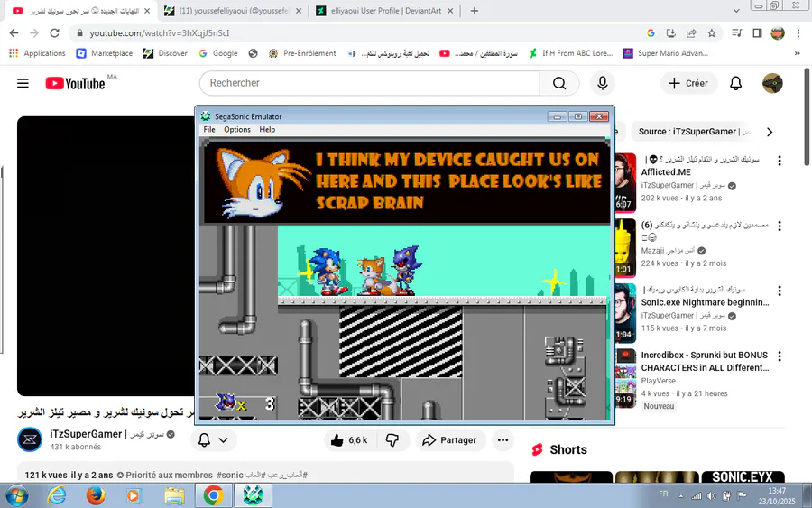This screenshot has height=508, width=812.
Task: Open the Applications bookmark
Action: click(37, 53)
